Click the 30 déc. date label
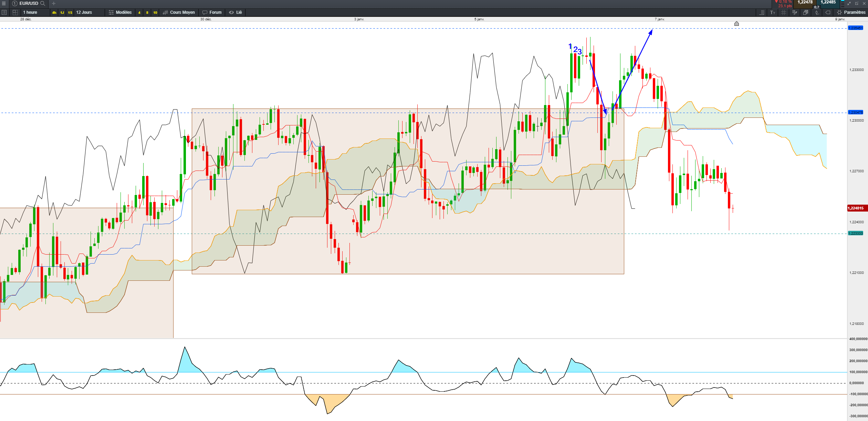 [206, 19]
